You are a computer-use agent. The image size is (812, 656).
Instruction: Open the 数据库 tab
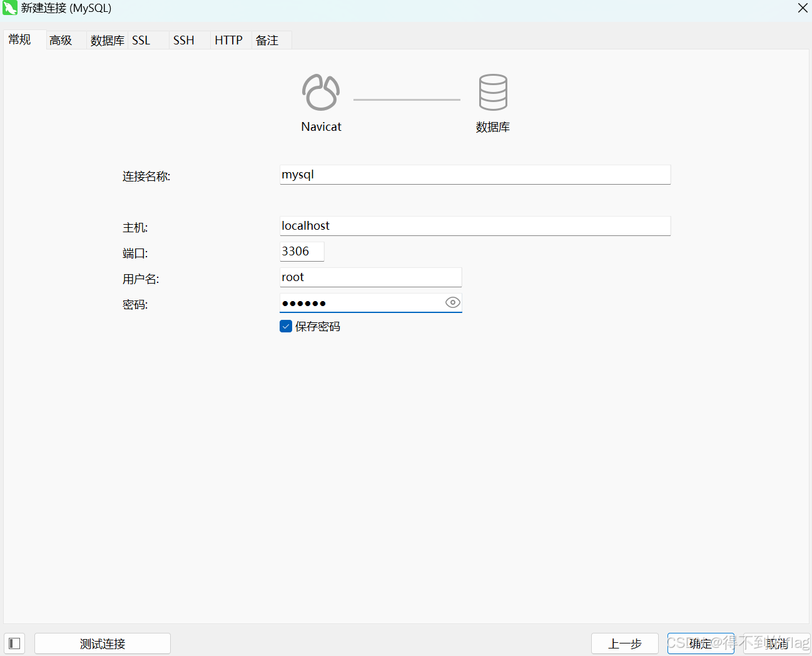pos(107,40)
